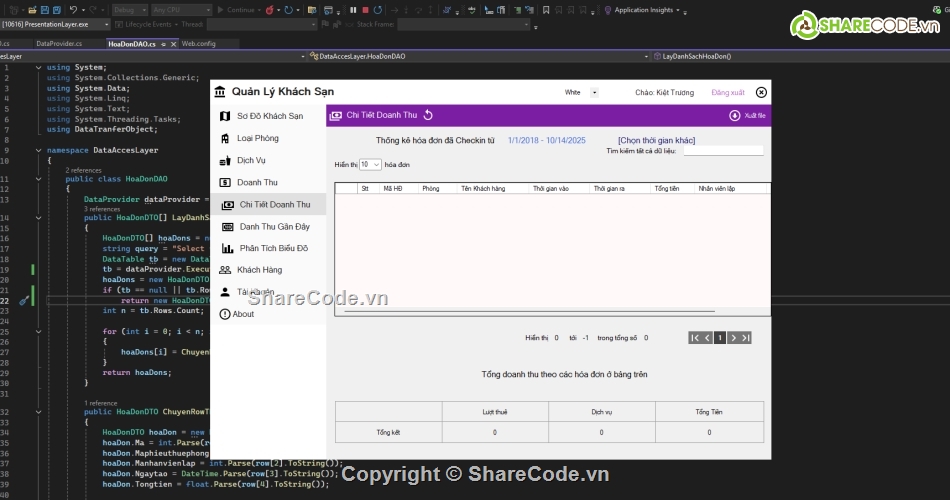Click Chọn thời gian khác link

(656, 140)
